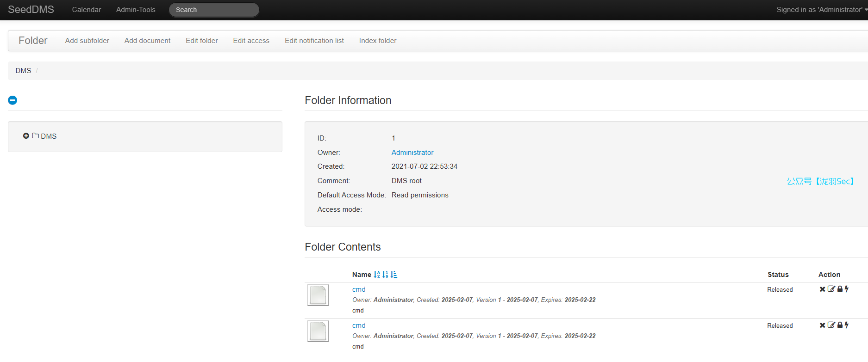This screenshot has width=868, height=362.
Task: Lock the first cmd document
Action: tap(840, 289)
